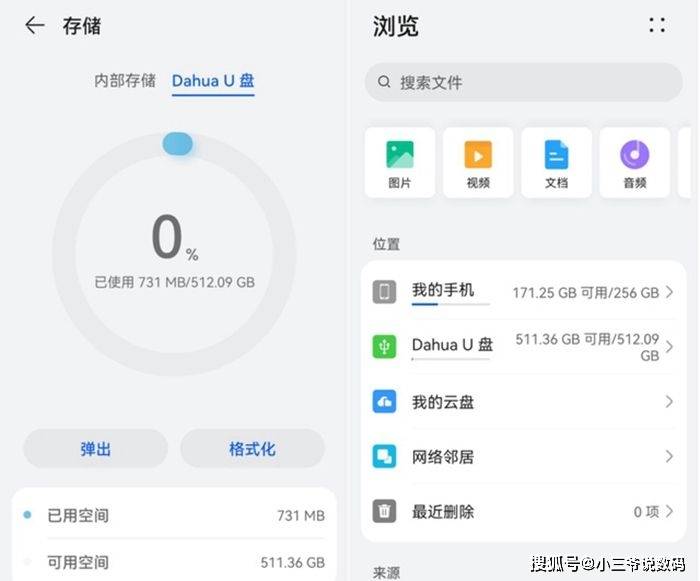Tap the network neighbors icon 网络邻居
Image resolution: width=700 pixels, height=581 pixels.
[384, 456]
